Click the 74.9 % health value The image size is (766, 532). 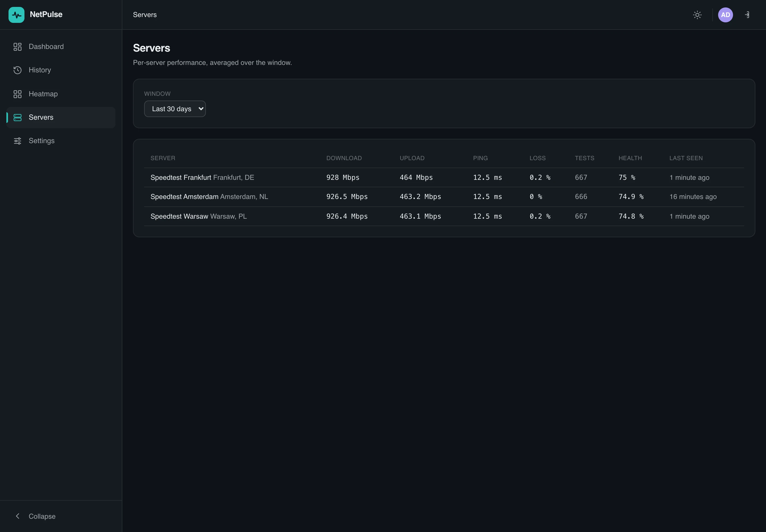(x=631, y=197)
